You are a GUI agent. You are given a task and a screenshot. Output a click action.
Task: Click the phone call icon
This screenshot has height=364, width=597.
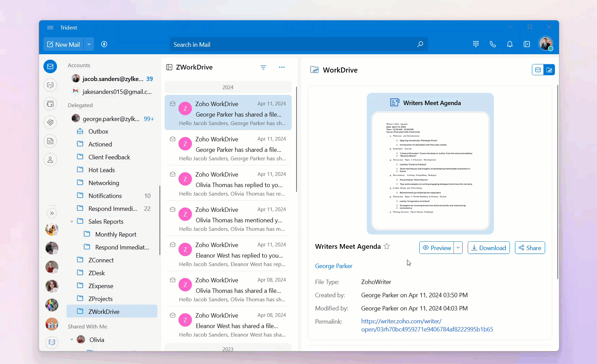pyautogui.click(x=493, y=44)
